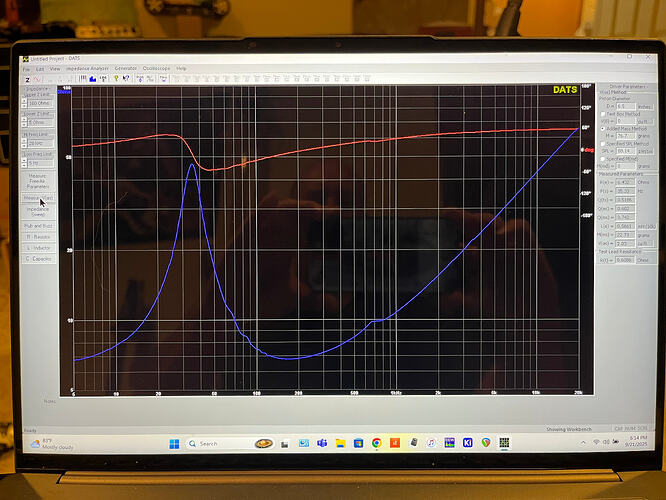Click the yellow light bulb toolbar icon
666x500 pixels.
pos(116,79)
